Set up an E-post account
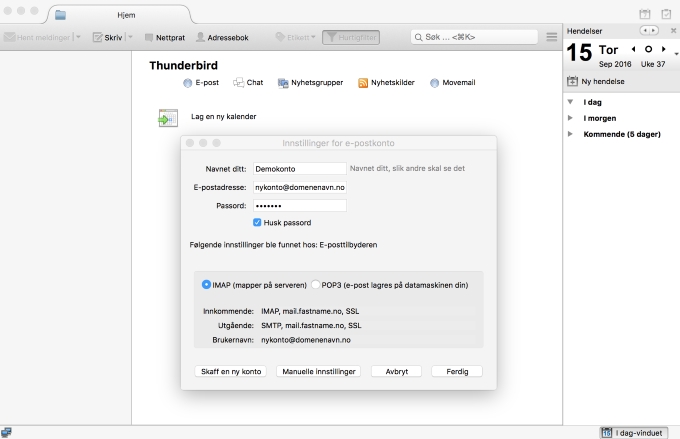This screenshot has height=439, width=680. 201,82
